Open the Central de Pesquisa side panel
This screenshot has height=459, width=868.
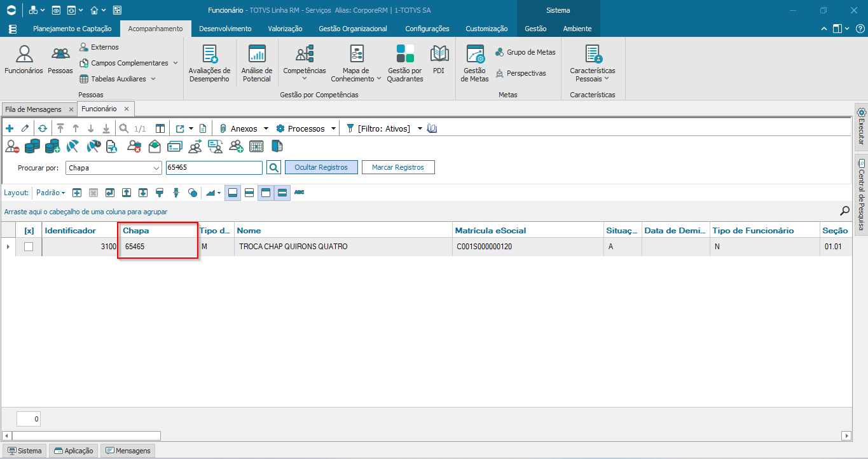point(862,195)
